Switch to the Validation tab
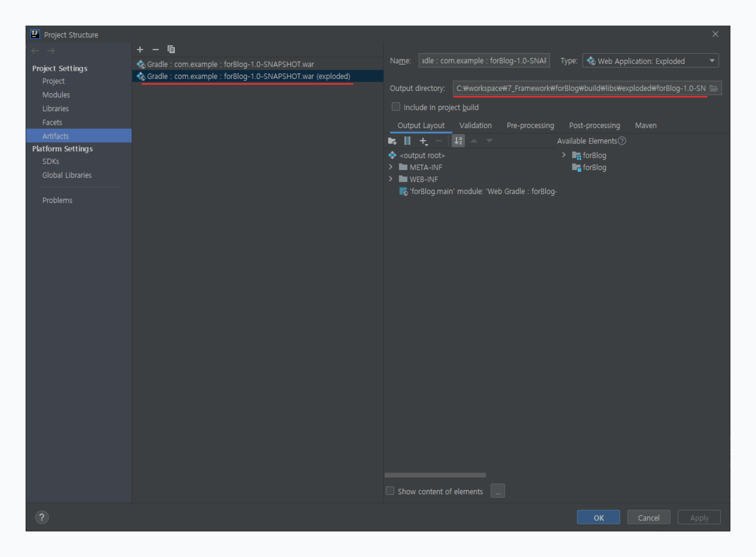 (475, 125)
